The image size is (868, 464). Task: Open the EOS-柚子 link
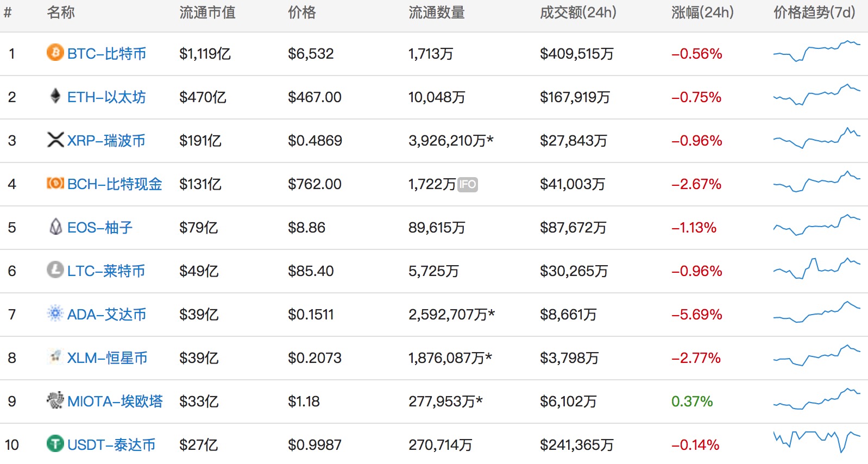pyautogui.click(x=100, y=228)
